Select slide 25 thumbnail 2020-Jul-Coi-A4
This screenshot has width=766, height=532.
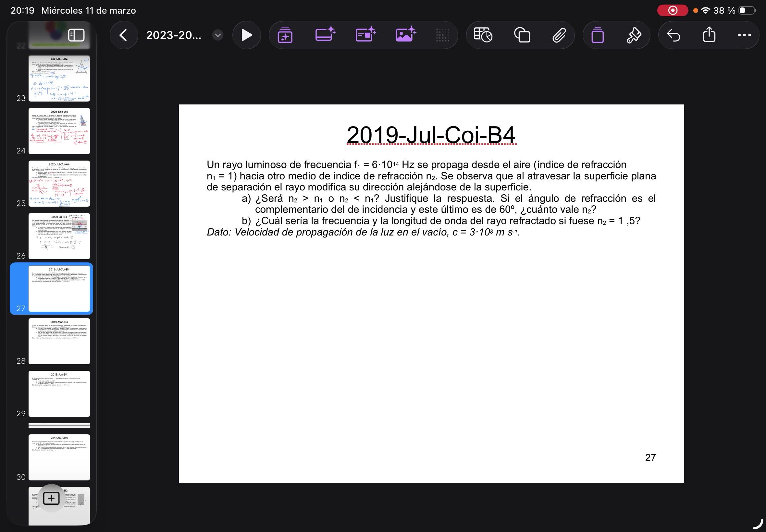point(59,183)
